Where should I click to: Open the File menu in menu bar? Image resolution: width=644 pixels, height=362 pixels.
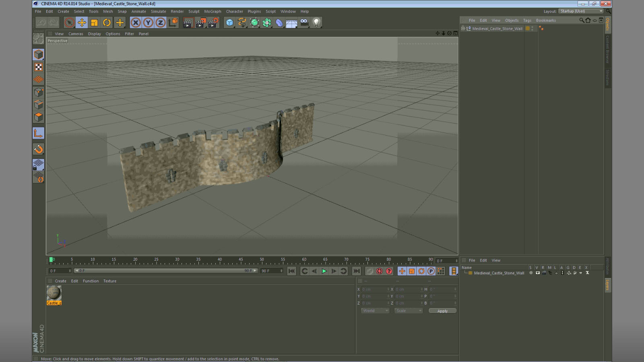[38, 12]
